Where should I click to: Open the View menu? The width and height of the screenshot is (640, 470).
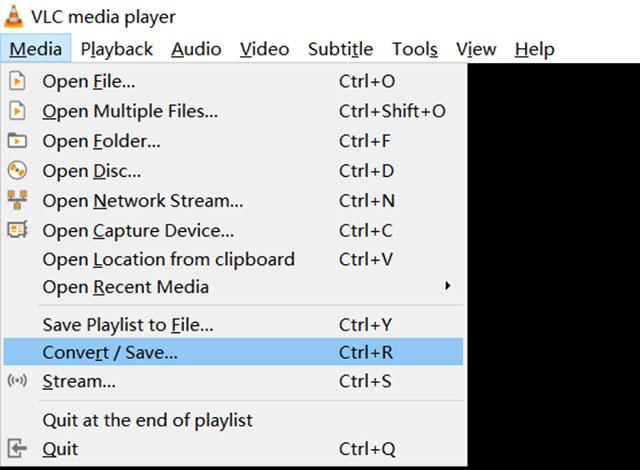tap(476, 49)
